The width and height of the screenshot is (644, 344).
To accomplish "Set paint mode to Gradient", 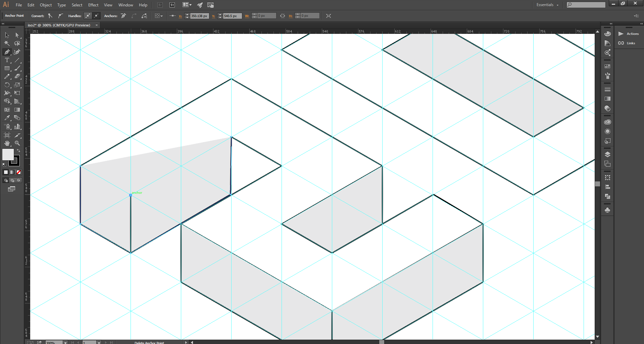I will tap(12, 172).
